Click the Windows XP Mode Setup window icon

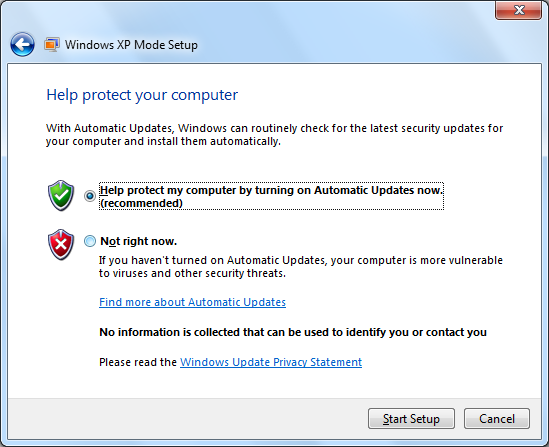(x=52, y=45)
